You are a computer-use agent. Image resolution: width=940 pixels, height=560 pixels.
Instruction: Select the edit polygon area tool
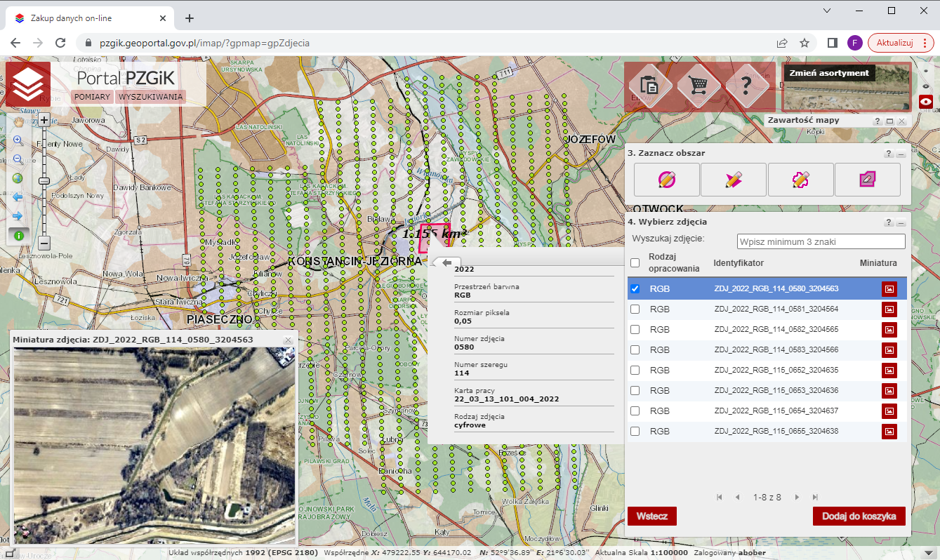click(x=867, y=180)
